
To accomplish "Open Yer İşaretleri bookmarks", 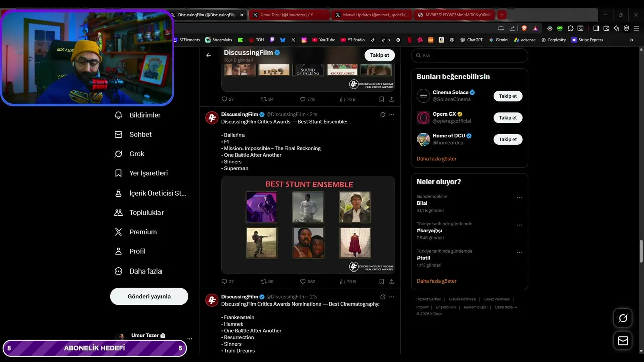I will click(141, 173).
